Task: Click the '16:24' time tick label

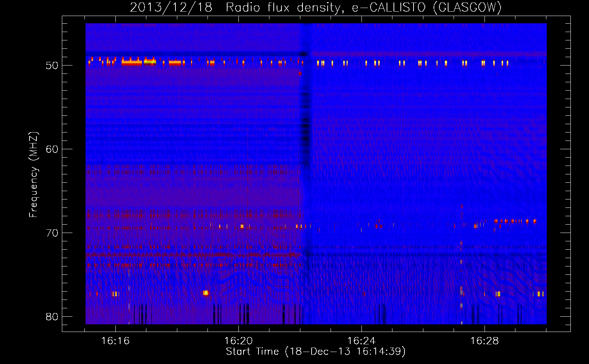Action: [x=361, y=341]
